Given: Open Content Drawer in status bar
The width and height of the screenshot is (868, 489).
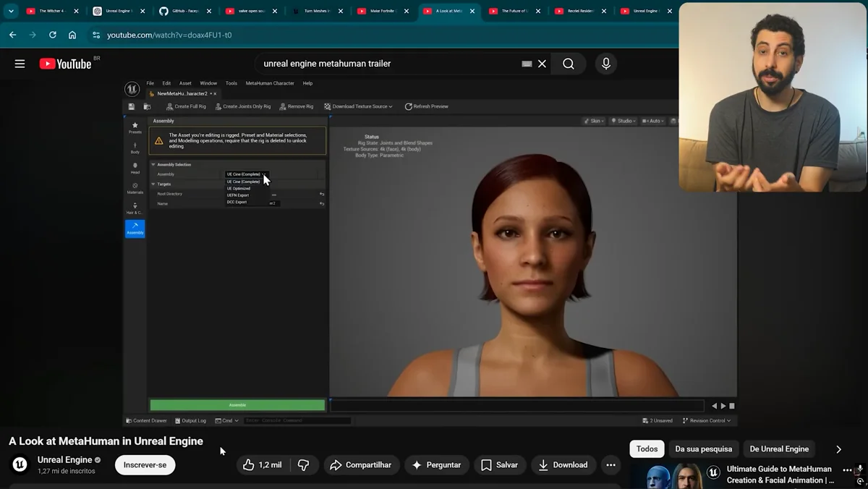Looking at the screenshot, I should point(147,420).
